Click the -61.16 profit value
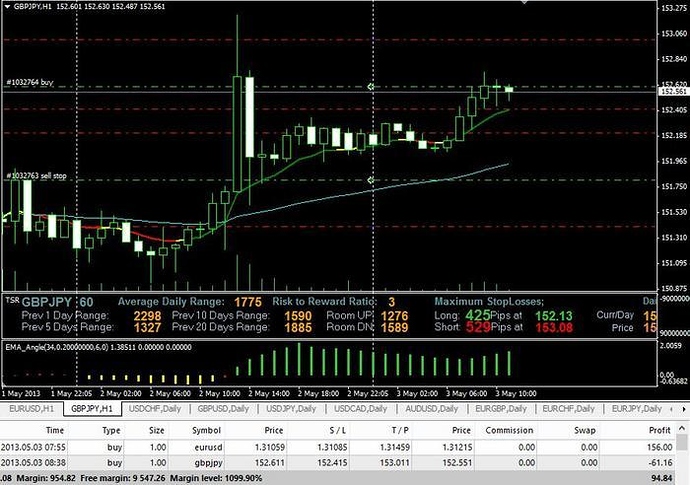 [660, 463]
